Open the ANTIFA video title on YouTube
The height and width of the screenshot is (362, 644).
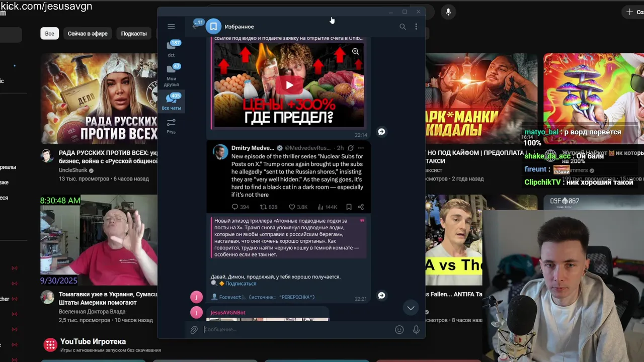click(454, 294)
